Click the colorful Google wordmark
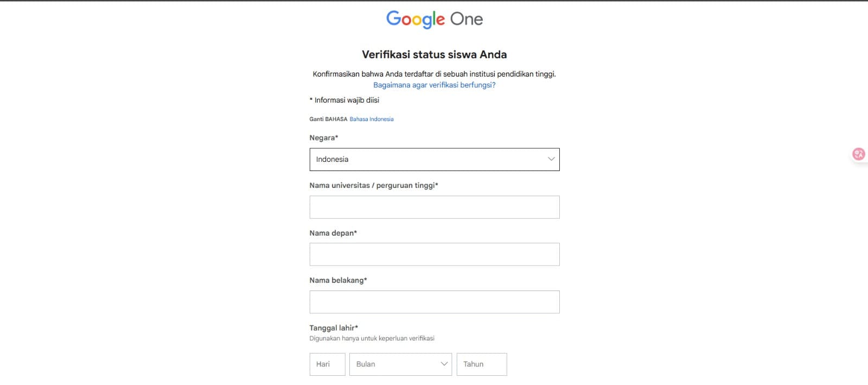 tap(414, 20)
